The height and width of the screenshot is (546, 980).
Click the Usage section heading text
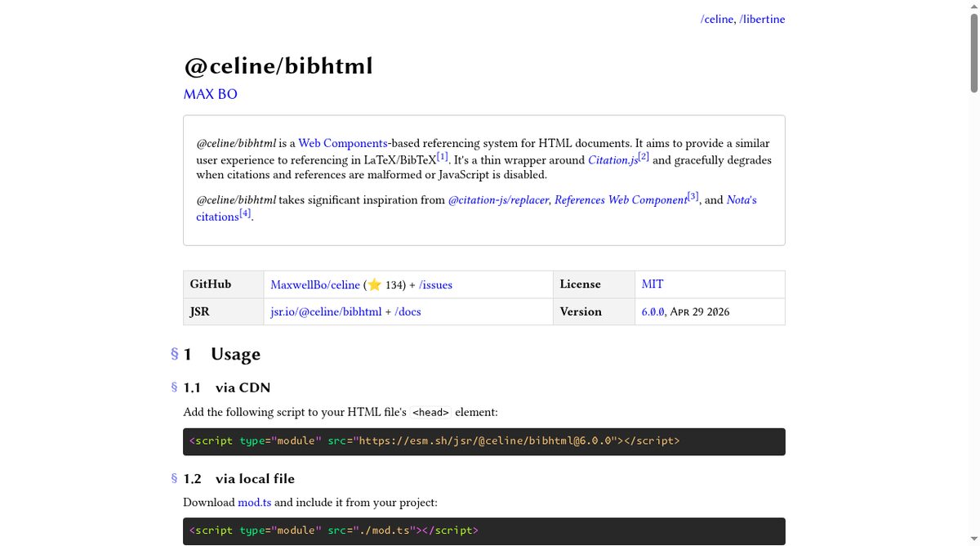tap(235, 354)
